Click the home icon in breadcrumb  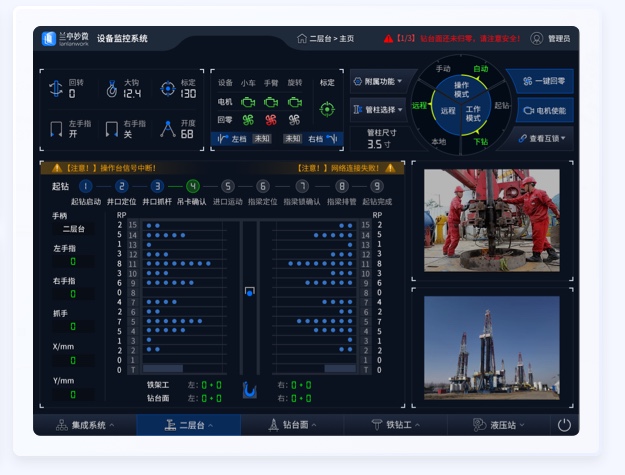[x=302, y=39]
